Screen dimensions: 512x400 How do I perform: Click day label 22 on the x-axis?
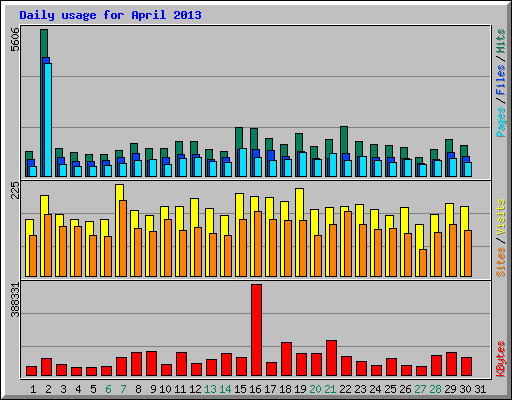(x=345, y=389)
